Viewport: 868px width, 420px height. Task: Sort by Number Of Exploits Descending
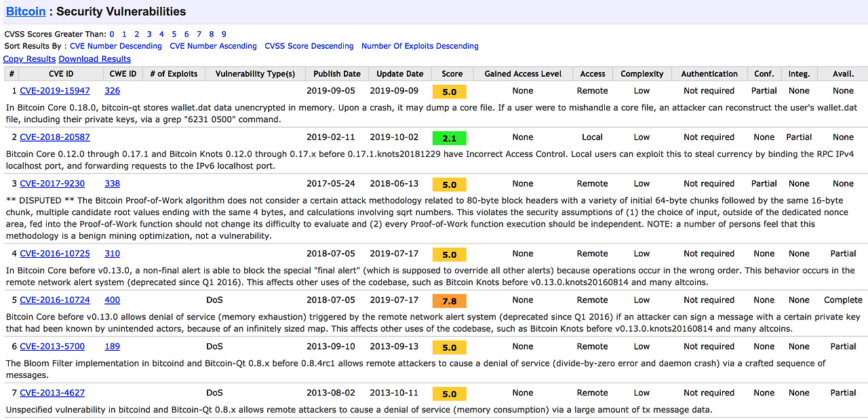(x=420, y=46)
